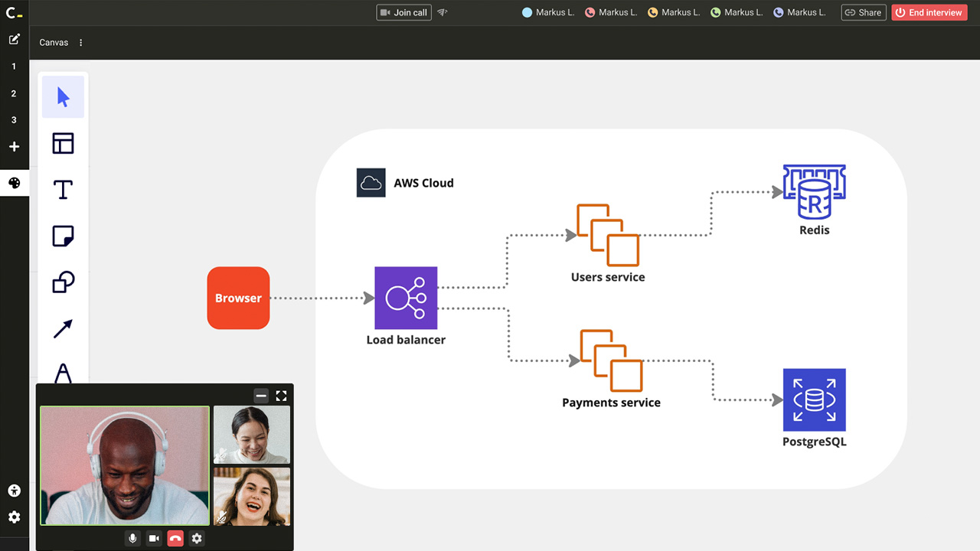Image resolution: width=980 pixels, height=551 pixels.
Task: Minimize the video call panel
Action: pyautogui.click(x=261, y=396)
